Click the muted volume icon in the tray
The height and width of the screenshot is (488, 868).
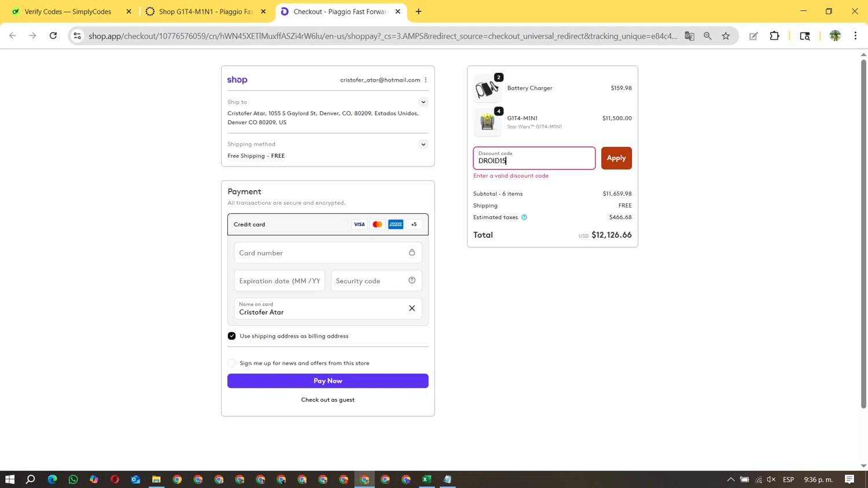[x=771, y=479]
